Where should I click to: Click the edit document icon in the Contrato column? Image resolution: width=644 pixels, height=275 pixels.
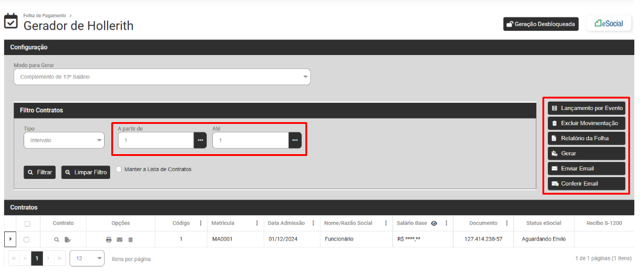click(x=68, y=240)
